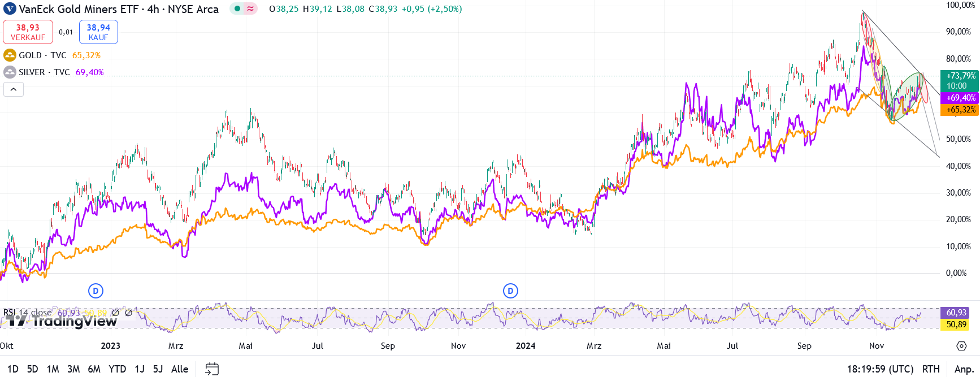Click the 38,93 VERKAUF sell button

click(28, 32)
